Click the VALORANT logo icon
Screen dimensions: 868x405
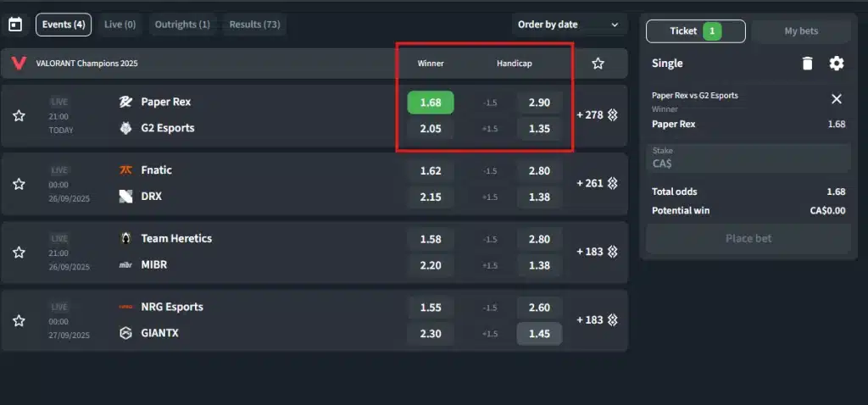pyautogui.click(x=19, y=64)
